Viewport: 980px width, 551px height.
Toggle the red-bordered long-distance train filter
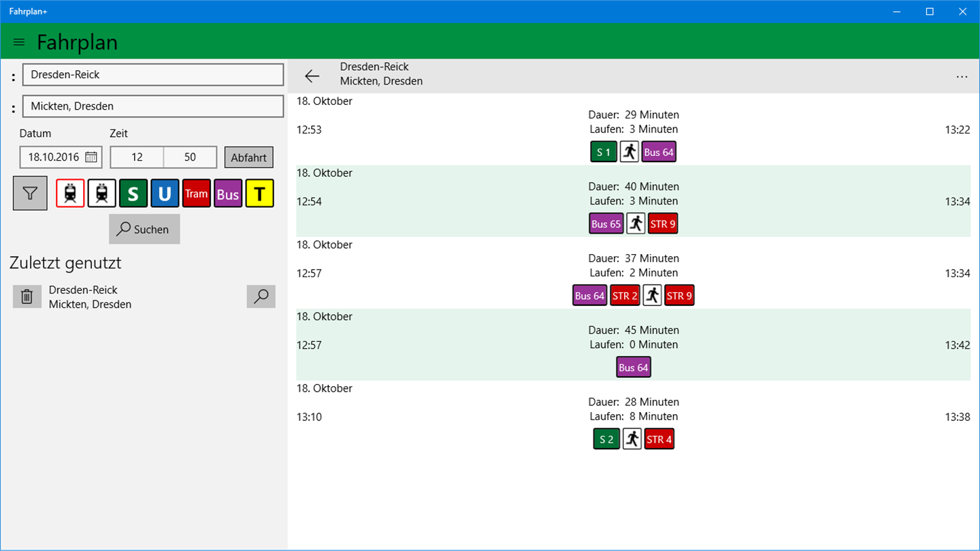coord(70,193)
